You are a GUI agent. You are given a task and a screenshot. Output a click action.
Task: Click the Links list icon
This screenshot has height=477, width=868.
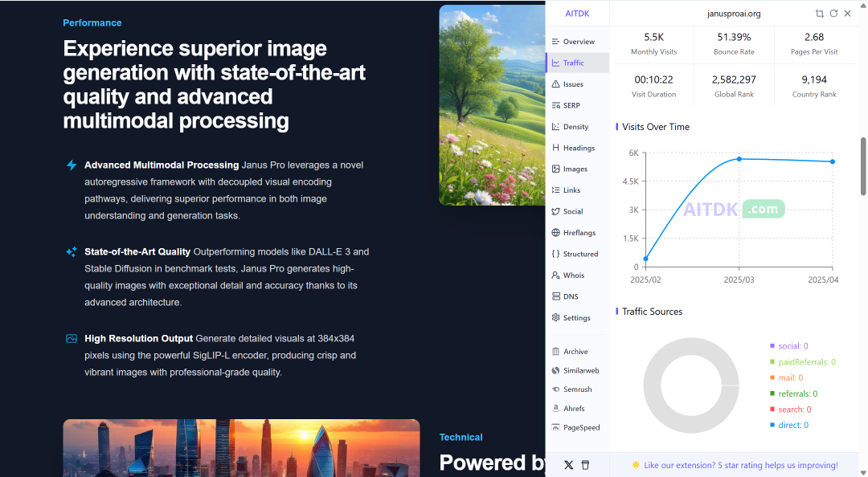click(x=556, y=190)
